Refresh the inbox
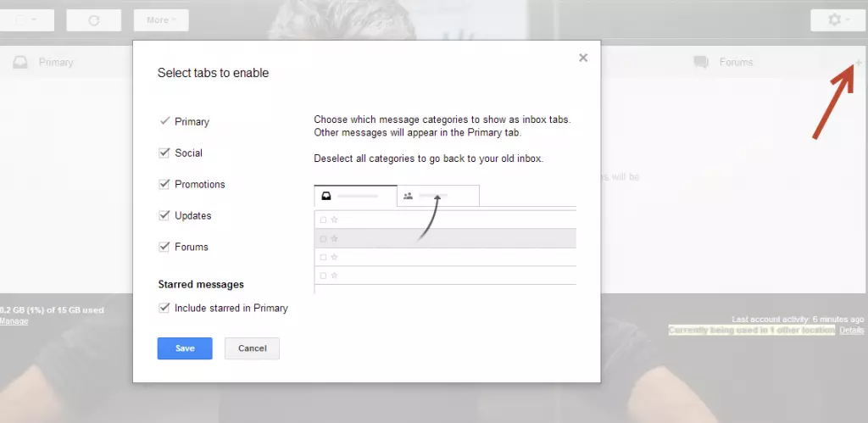This screenshot has width=868, height=423. coord(94,20)
